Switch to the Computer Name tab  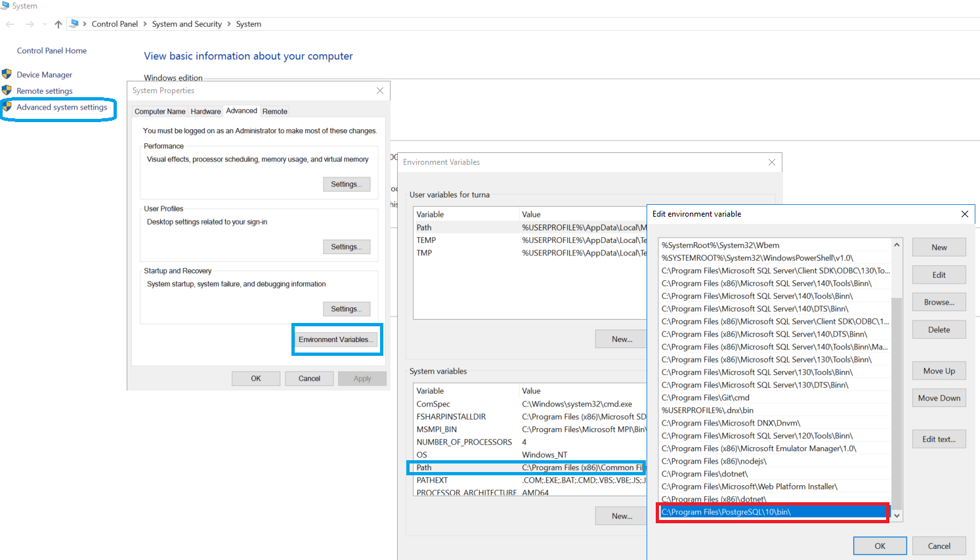pyautogui.click(x=160, y=112)
